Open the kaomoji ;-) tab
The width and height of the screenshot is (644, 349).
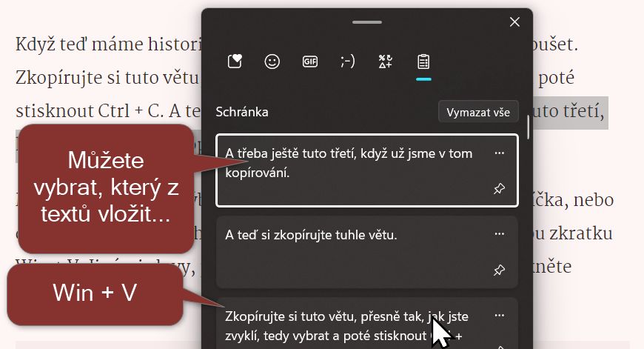[x=347, y=62]
